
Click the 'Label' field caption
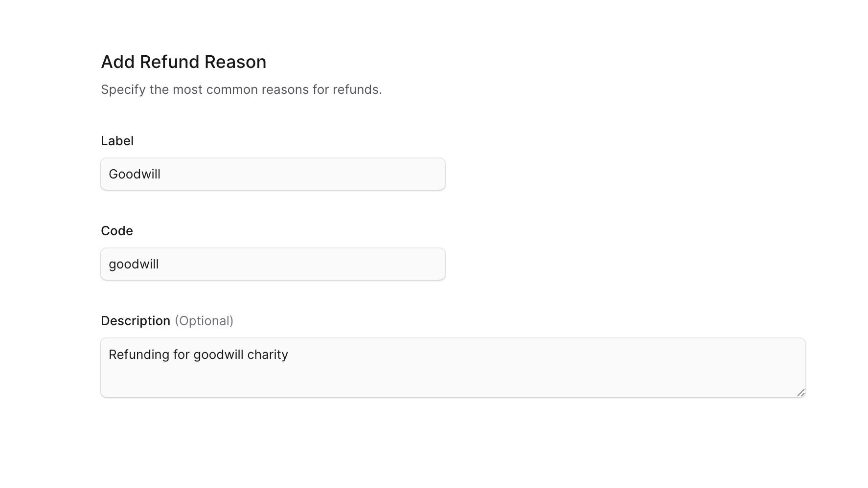tap(117, 141)
